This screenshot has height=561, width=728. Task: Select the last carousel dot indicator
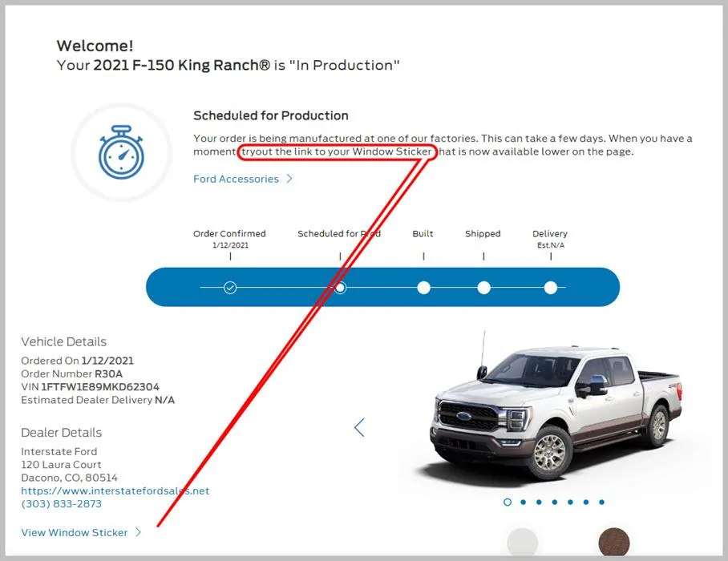pos(600,502)
